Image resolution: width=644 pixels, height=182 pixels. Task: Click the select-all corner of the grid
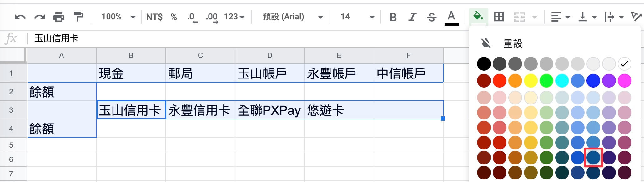pyautogui.click(x=13, y=56)
